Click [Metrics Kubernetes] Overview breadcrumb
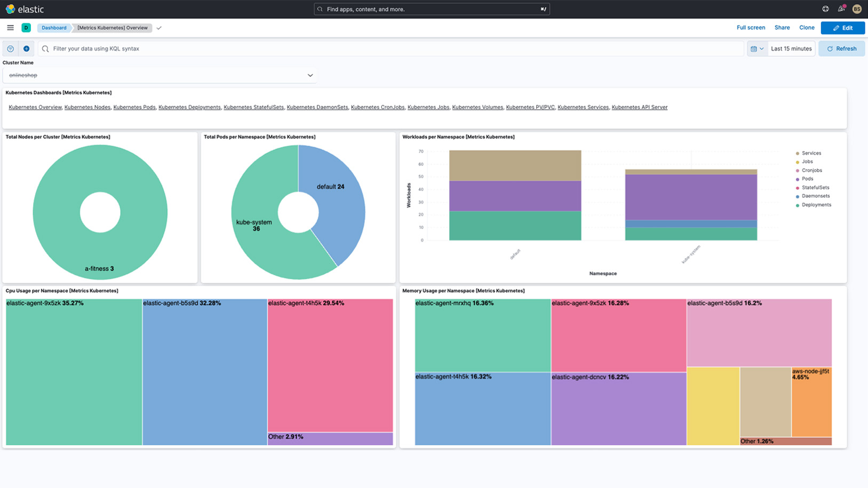Screen dimensions: 868x488 pyautogui.click(x=112, y=28)
